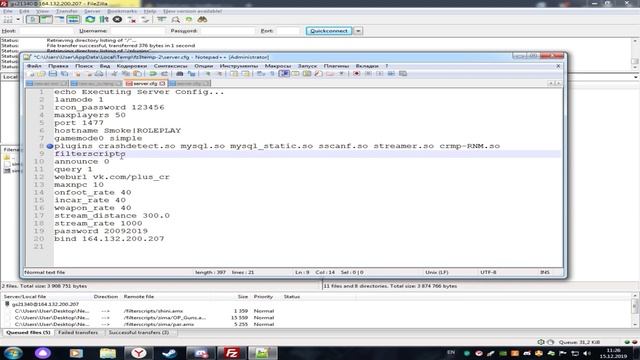This screenshot has width=640, height=360.
Task: Click bookmark dot on line 8
Action: point(50,146)
